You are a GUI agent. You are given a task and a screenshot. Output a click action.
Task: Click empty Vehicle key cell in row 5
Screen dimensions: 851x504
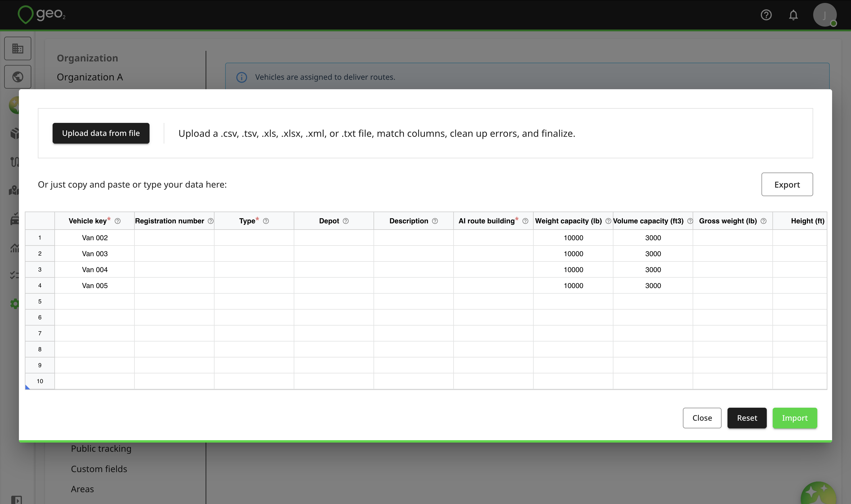[94, 302]
